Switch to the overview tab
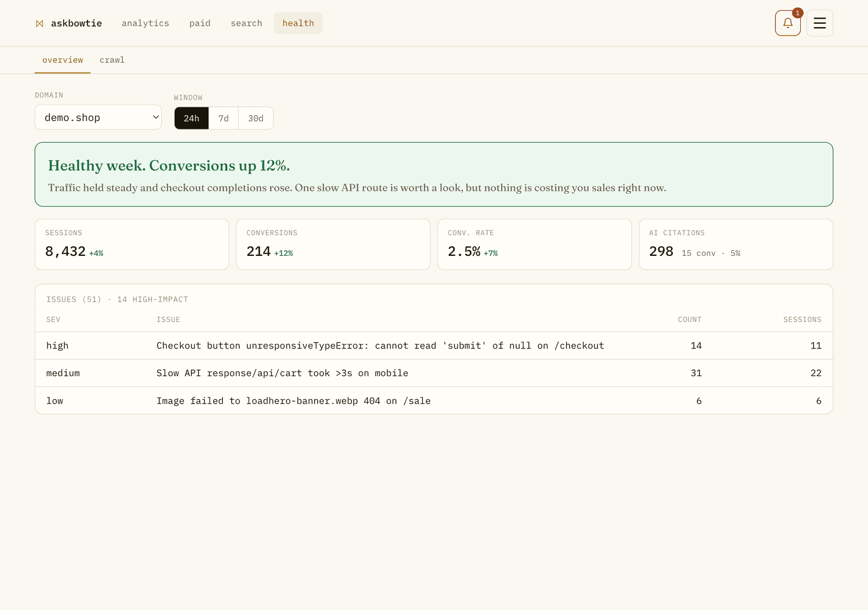Screen dimensions: 868x610 pyautogui.click(x=62, y=60)
